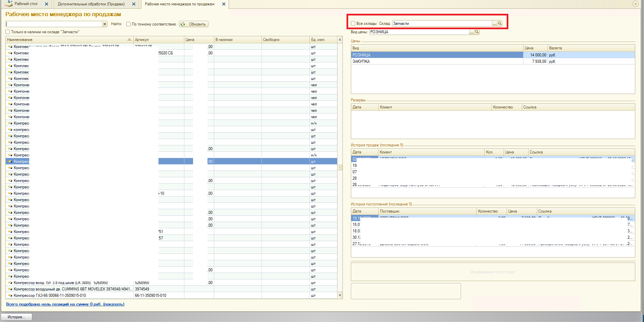
Task: Click the round arrow icon at top-right corner
Action: coord(635,4)
